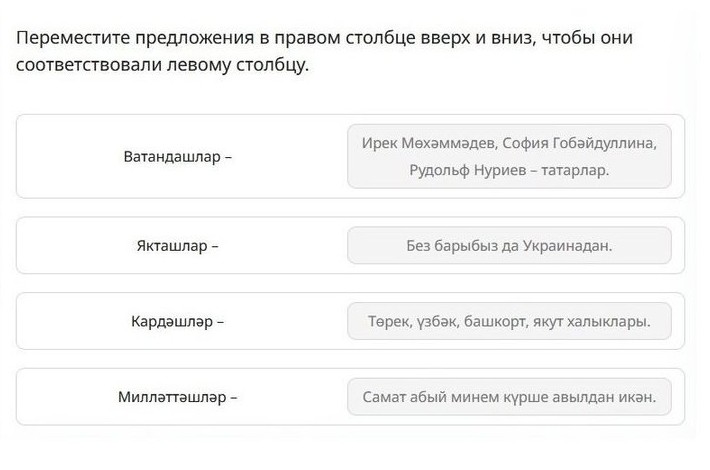
Task: Click the 'Милләттәшләр –' label
Action: coord(178,397)
